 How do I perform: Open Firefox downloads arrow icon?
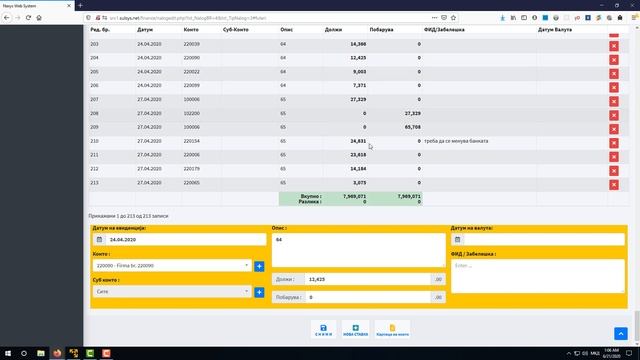point(502,18)
